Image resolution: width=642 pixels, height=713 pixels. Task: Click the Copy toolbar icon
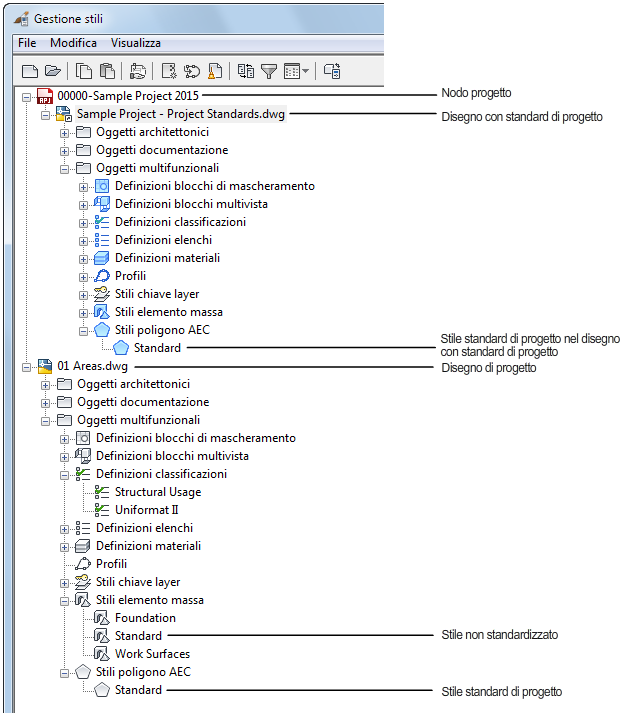coord(84,71)
